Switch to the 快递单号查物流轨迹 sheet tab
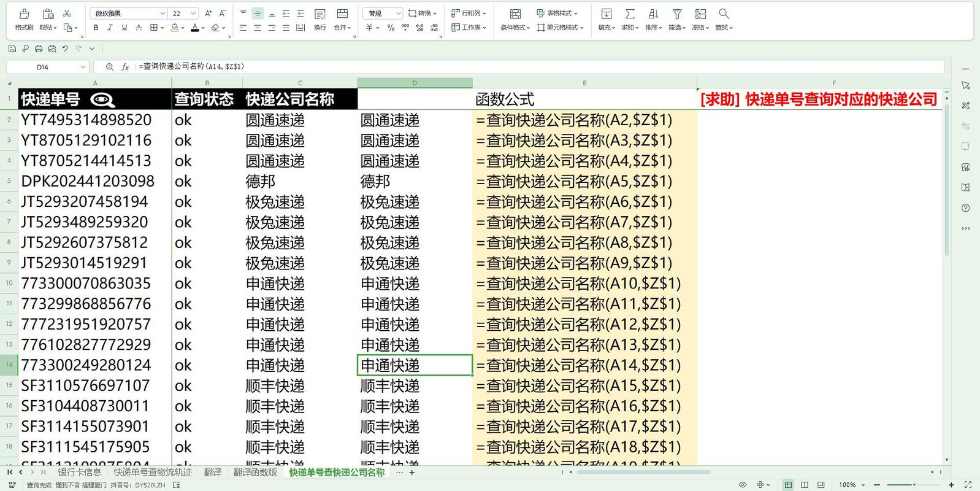This screenshot has width=980, height=491. point(153,473)
